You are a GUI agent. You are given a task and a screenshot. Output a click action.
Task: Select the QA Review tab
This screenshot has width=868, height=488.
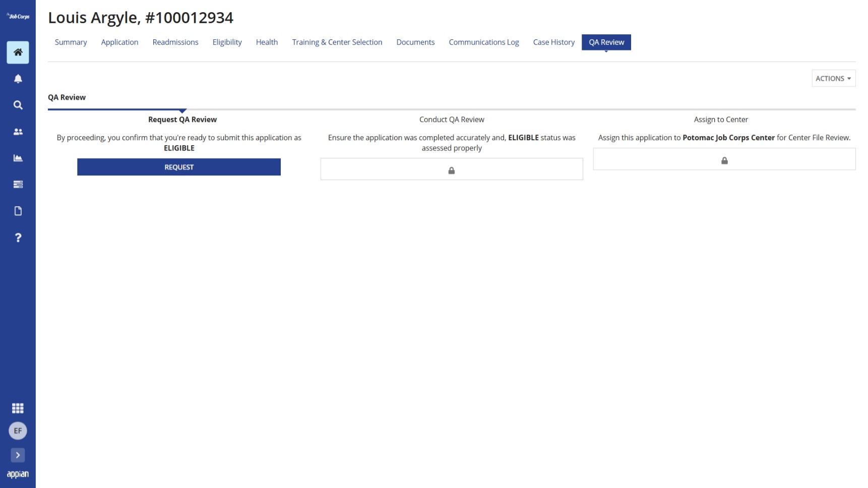606,42
